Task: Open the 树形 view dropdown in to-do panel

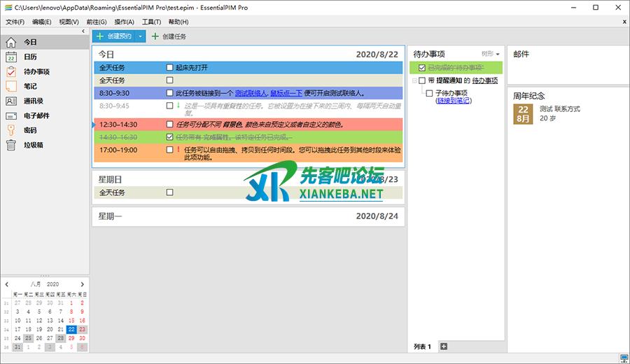Action: click(491, 54)
